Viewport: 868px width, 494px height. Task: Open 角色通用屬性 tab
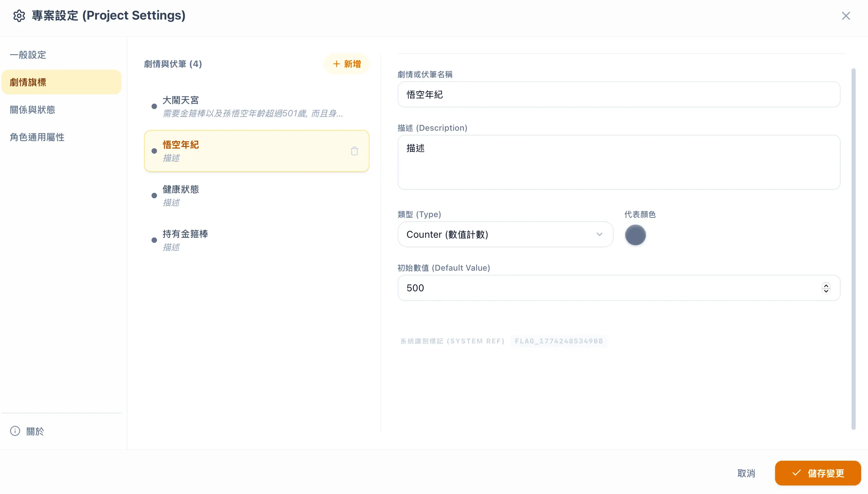(x=61, y=137)
